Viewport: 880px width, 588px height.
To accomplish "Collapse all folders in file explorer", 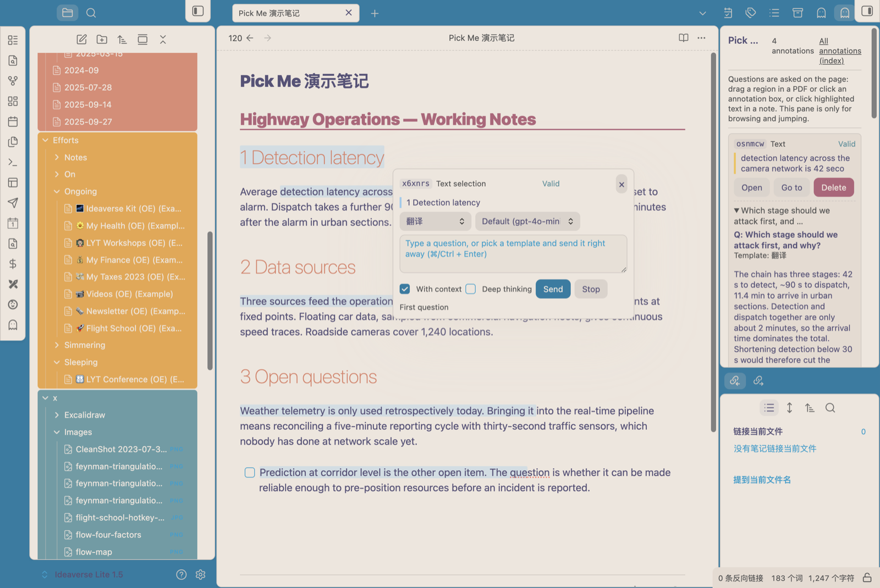I will point(163,39).
